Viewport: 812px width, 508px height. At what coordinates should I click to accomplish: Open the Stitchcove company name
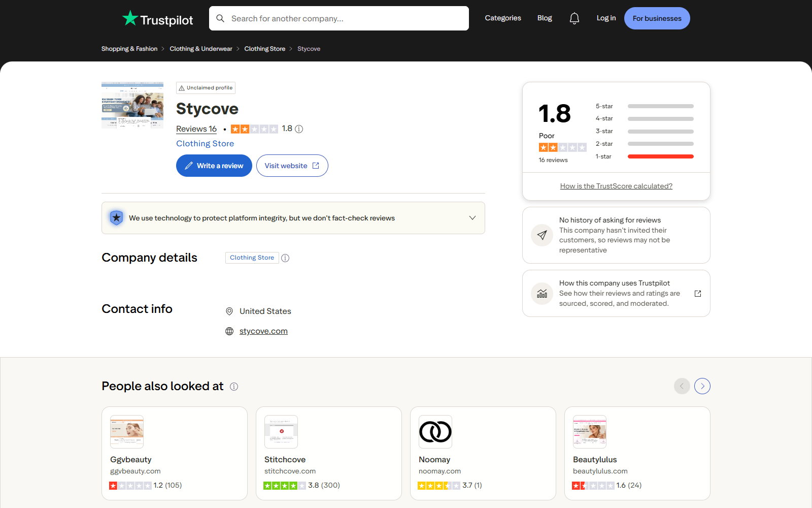pyautogui.click(x=285, y=460)
